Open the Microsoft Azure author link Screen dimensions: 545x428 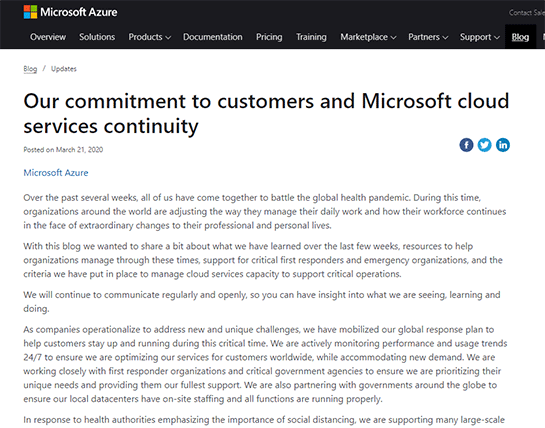coord(56,173)
